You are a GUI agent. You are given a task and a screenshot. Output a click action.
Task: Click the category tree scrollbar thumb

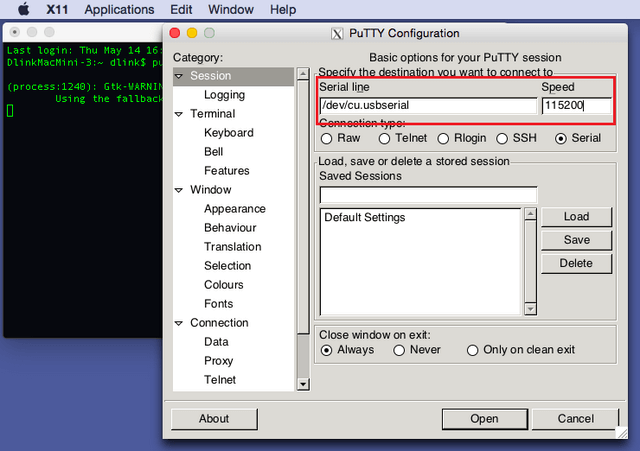303,207
